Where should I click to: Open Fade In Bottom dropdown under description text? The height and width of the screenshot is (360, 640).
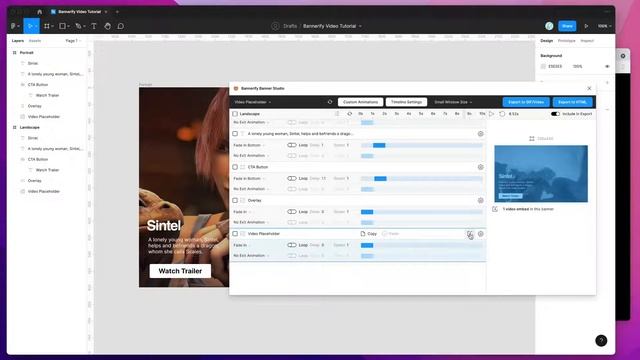pyautogui.click(x=249, y=145)
